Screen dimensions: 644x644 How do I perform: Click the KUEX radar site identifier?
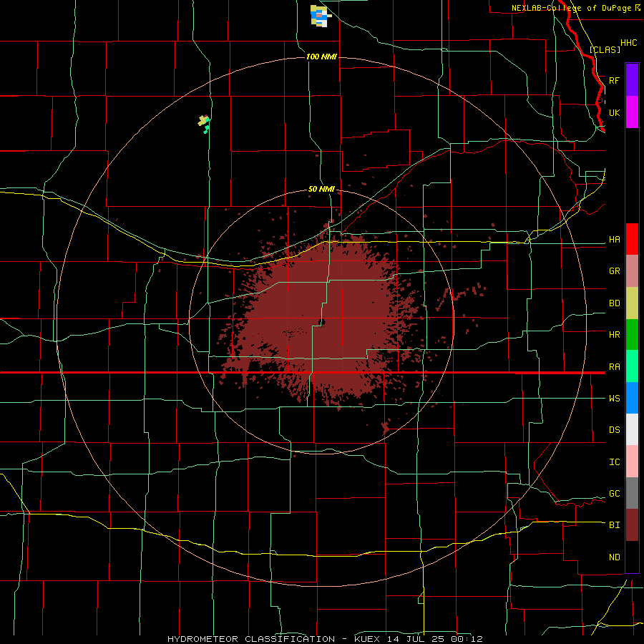tap(369, 639)
